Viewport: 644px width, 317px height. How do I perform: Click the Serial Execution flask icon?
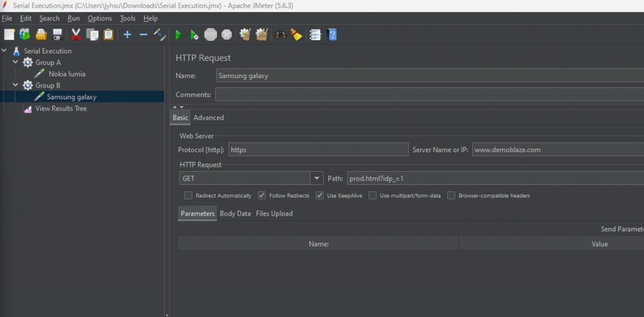point(16,51)
